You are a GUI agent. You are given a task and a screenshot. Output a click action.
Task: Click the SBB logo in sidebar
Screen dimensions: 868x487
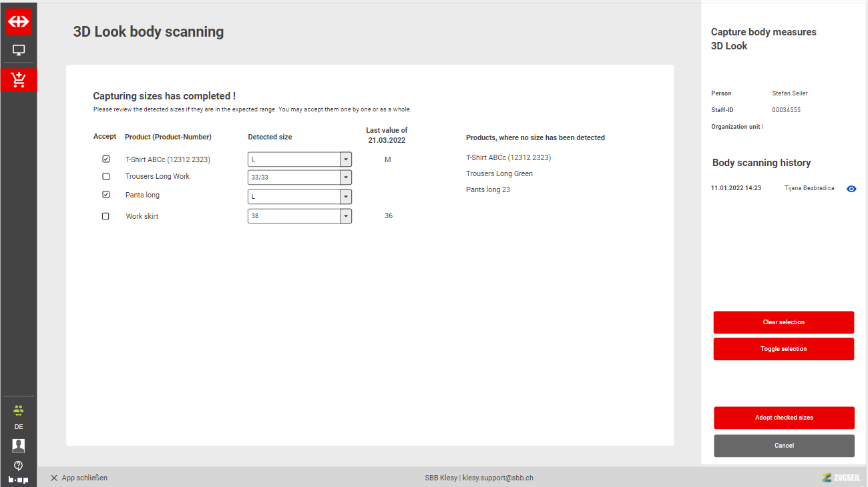pos(19,21)
